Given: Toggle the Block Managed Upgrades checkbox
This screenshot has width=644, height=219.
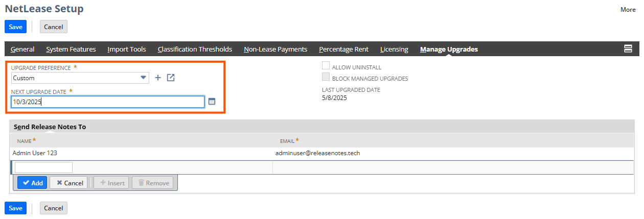Looking at the screenshot, I should pos(326,77).
